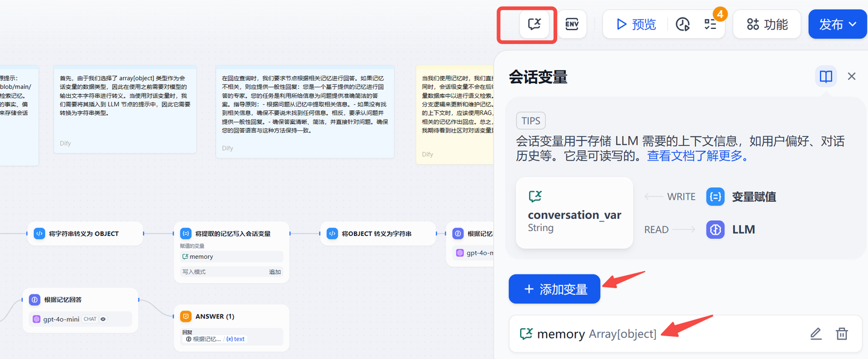Open the checklist icon showing 4 items

709,24
